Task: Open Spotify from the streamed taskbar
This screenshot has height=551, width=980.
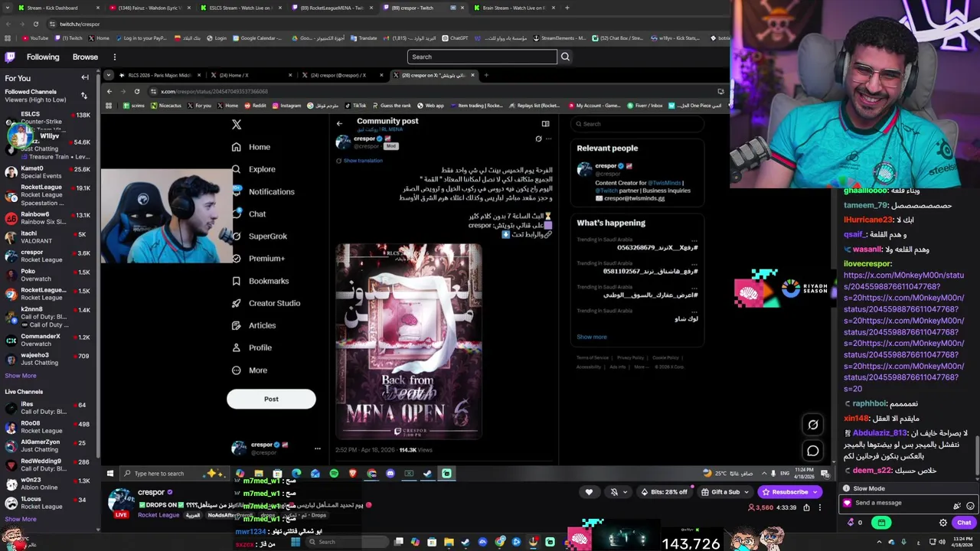Action: coord(334,474)
